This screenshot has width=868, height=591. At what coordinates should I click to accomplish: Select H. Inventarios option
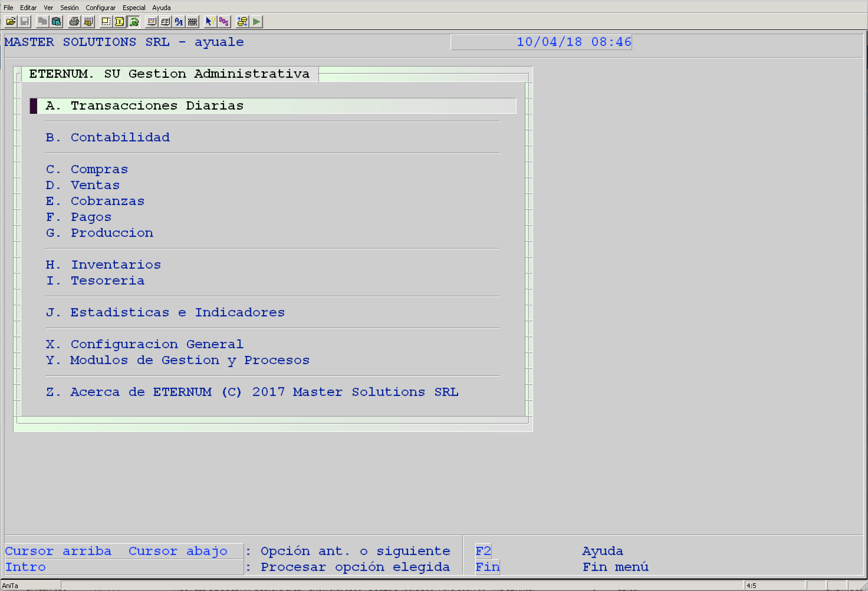pyautogui.click(x=103, y=265)
